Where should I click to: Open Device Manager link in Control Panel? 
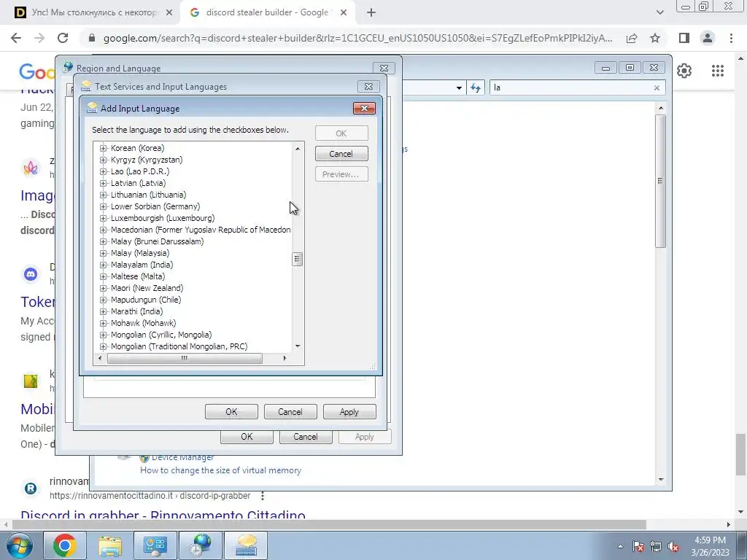pos(182,458)
